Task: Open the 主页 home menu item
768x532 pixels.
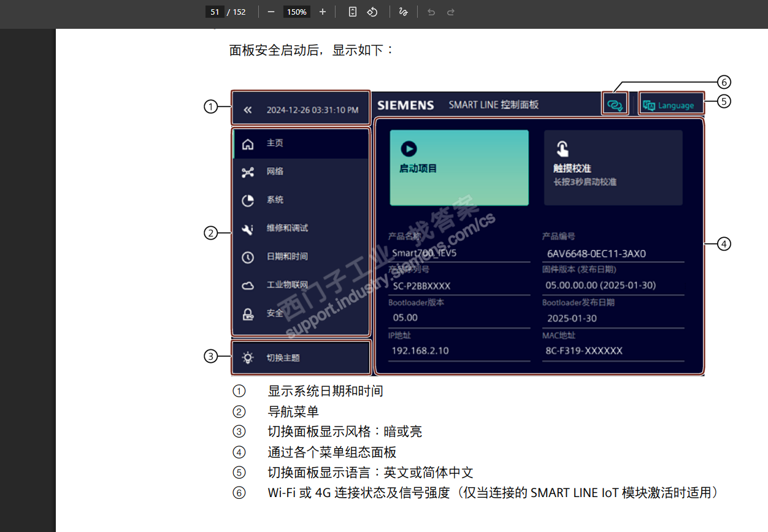Action: (x=301, y=143)
